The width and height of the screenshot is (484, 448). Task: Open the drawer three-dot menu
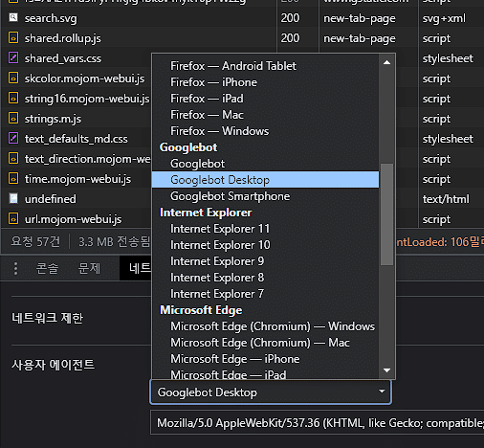click(x=15, y=268)
